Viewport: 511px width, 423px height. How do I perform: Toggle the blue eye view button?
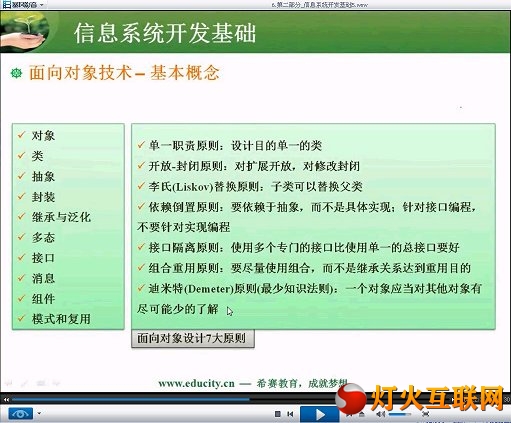tap(20, 414)
